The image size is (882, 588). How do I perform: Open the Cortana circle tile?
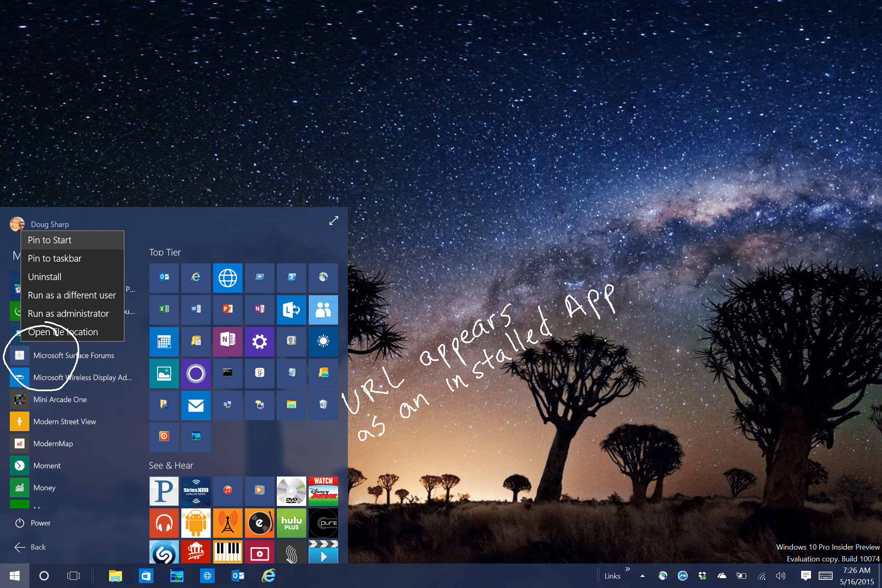pyautogui.click(x=196, y=373)
